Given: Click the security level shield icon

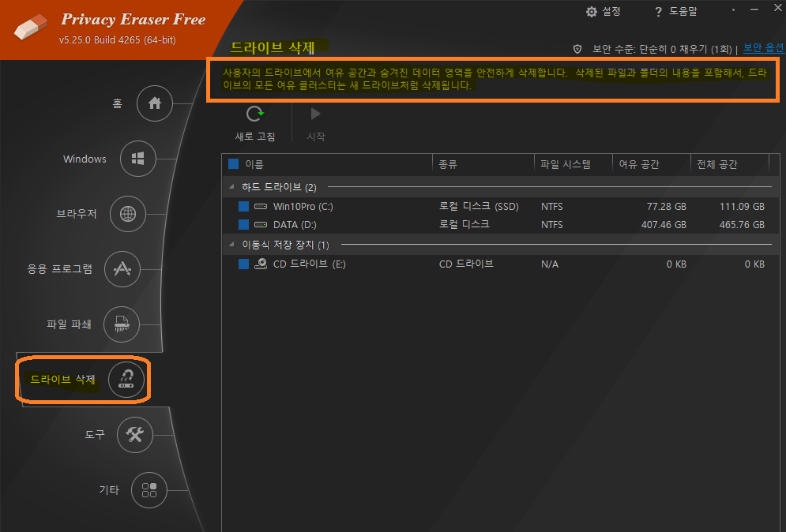Looking at the screenshot, I should tap(577, 49).
